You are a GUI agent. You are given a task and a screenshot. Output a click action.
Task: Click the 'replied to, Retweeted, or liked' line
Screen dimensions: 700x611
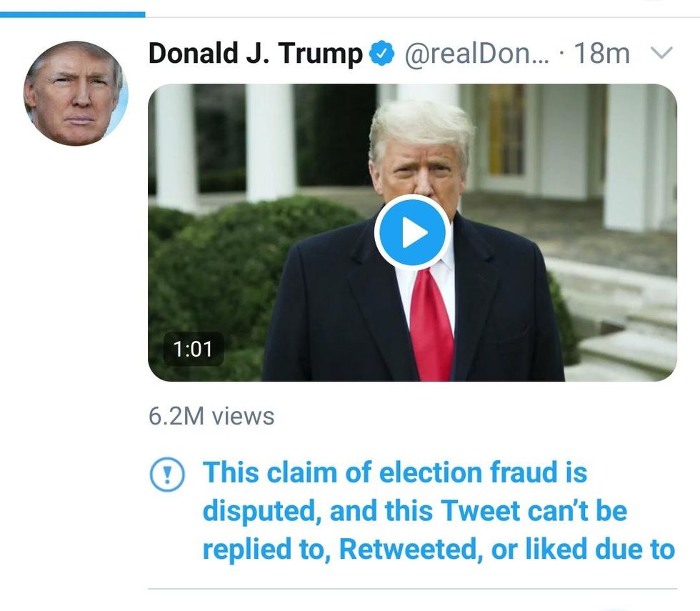pos(438,549)
